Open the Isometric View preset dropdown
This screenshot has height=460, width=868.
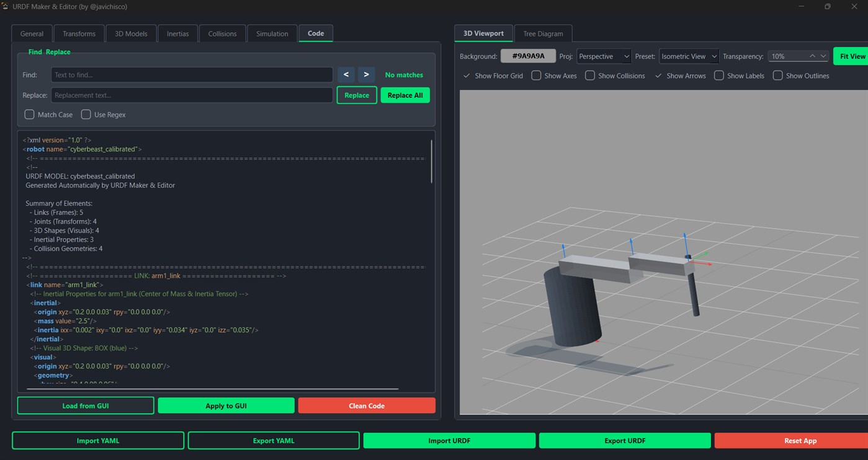coord(689,56)
